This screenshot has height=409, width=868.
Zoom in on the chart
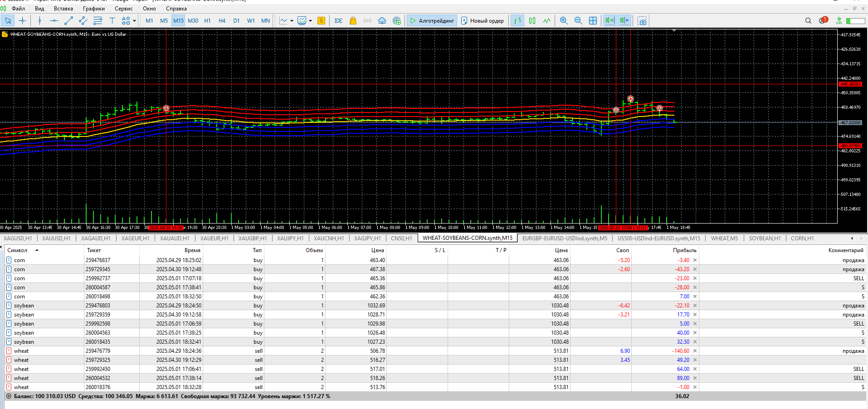coord(563,20)
